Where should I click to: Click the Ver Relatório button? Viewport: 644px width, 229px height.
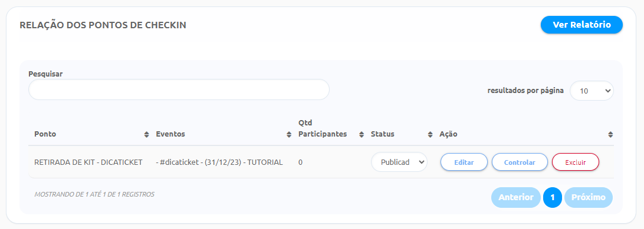click(x=581, y=25)
